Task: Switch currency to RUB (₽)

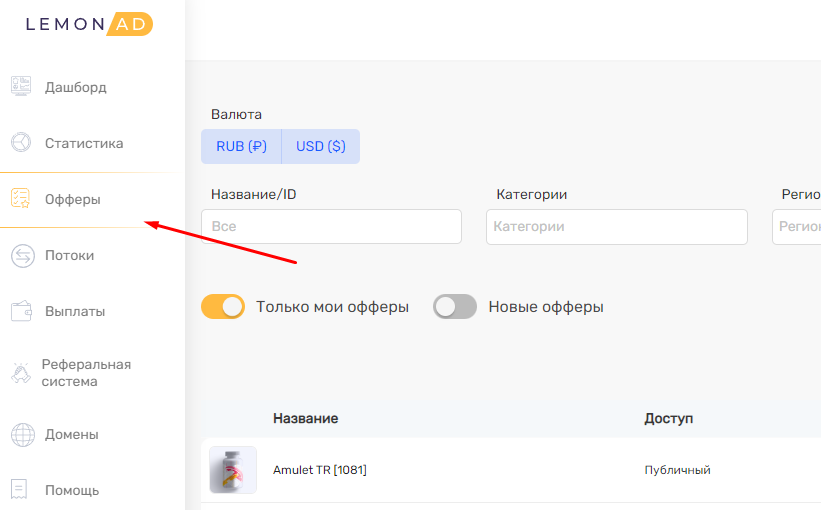Action: (x=241, y=146)
